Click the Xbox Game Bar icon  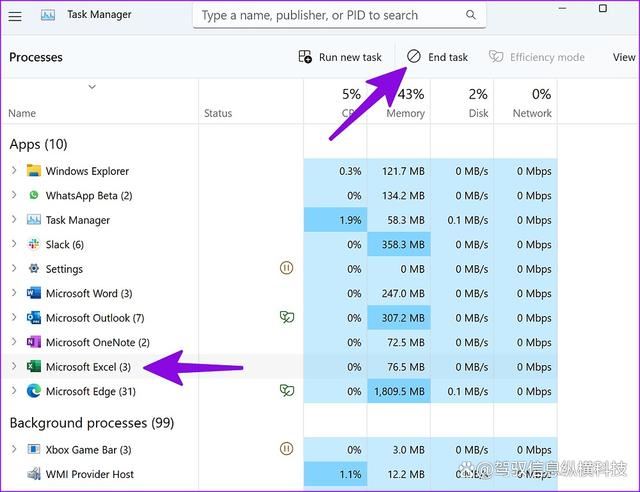[33, 449]
